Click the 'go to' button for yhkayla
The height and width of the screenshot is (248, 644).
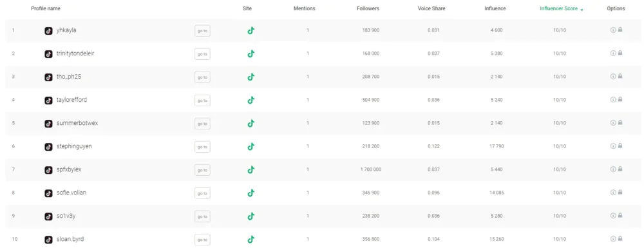202,31
